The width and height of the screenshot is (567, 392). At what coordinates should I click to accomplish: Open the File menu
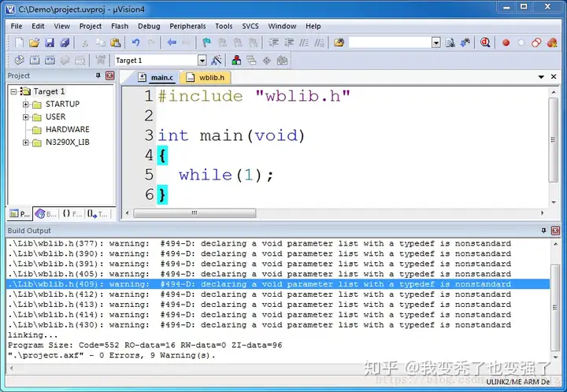coord(17,26)
